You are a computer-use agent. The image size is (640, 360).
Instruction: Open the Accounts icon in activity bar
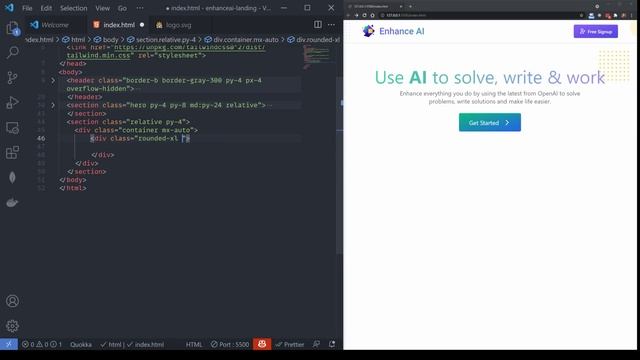(x=12, y=301)
